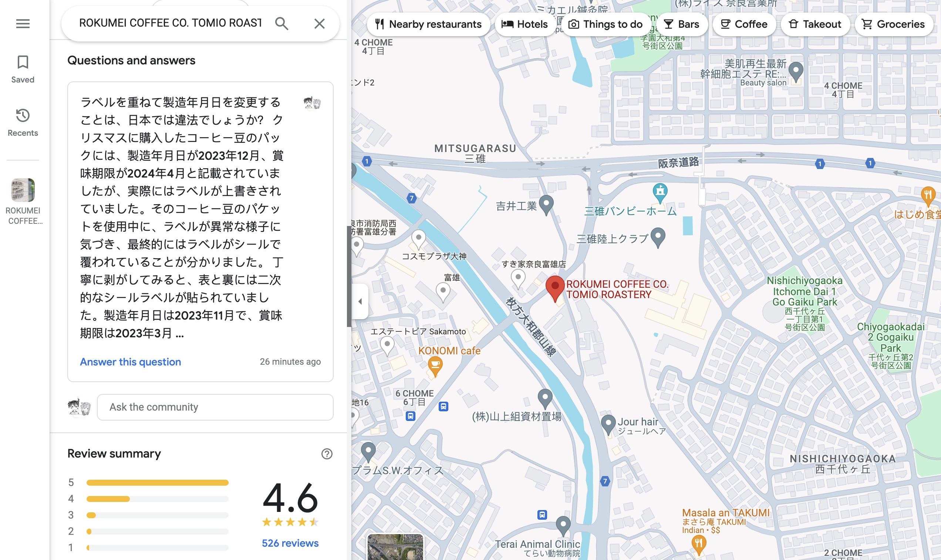The image size is (941, 560).
Task: Open the review summary help icon
Action: click(327, 453)
